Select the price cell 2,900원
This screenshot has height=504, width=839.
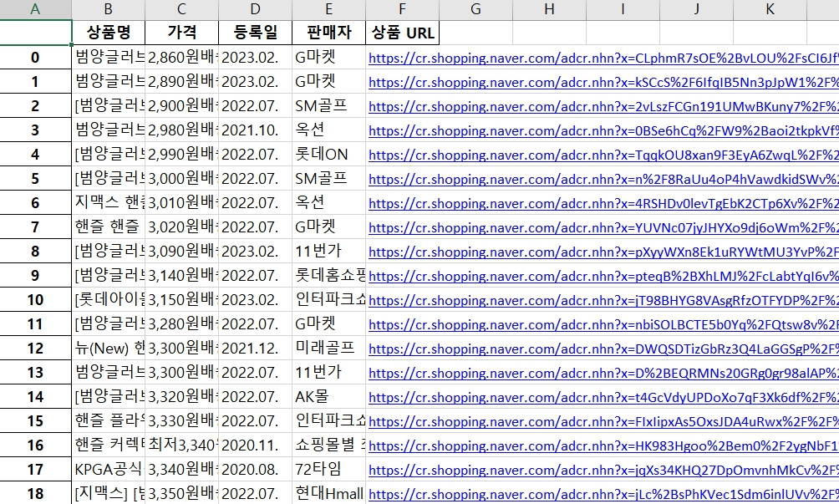(x=181, y=105)
